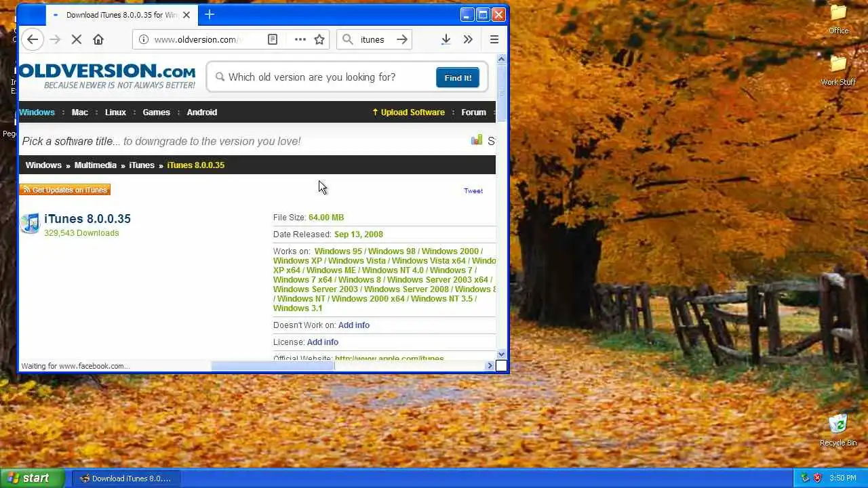The height and width of the screenshot is (488, 868).
Task: Click Upload Software link
Action: [x=409, y=113]
